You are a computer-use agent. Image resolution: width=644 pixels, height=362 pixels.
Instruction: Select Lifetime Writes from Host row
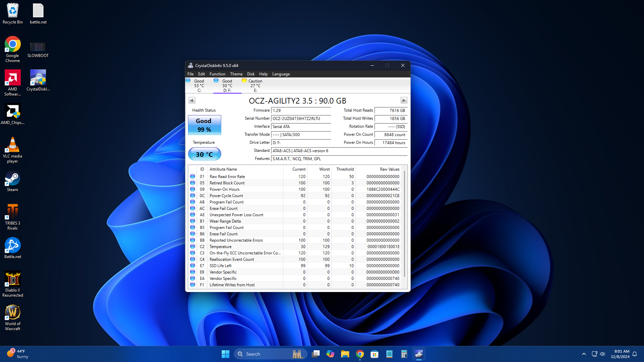coord(295,285)
